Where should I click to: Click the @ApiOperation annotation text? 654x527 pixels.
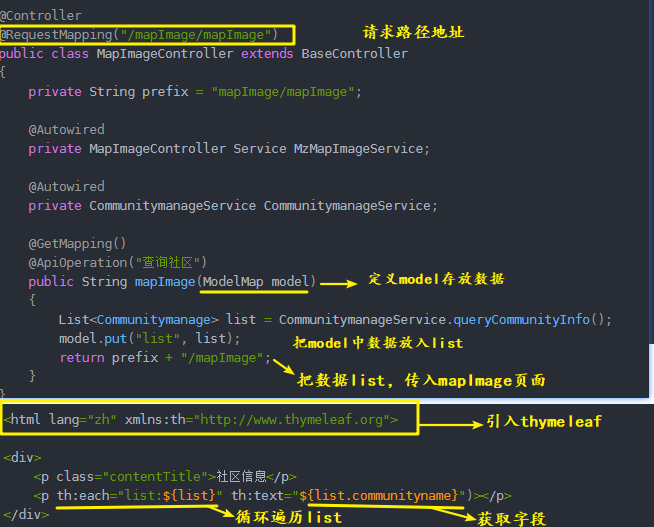tap(117, 263)
